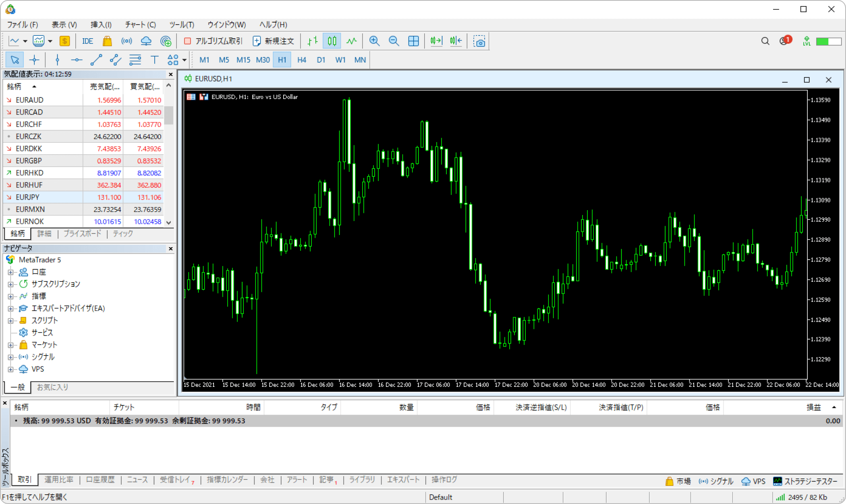Open the shapes objects dropdown

pyautogui.click(x=184, y=60)
